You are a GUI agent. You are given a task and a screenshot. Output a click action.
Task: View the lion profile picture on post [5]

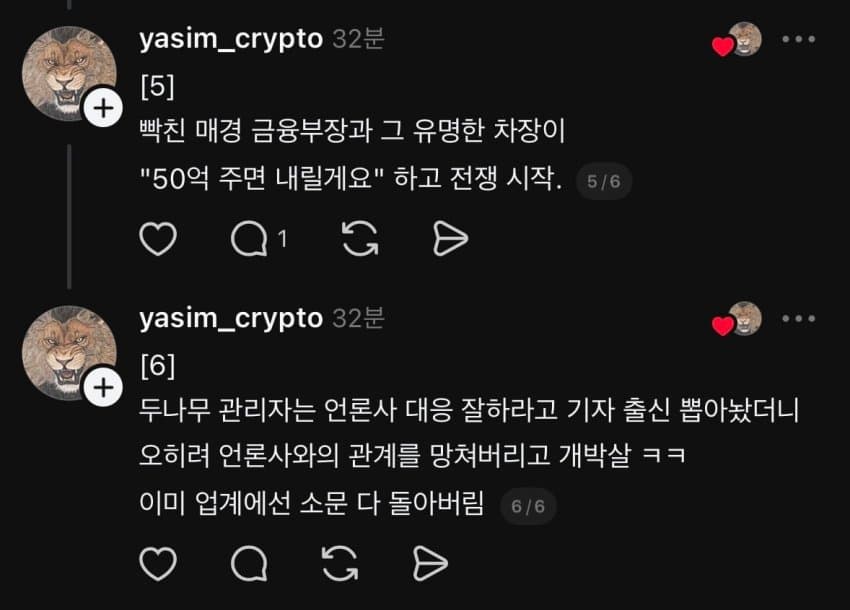click(x=69, y=73)
